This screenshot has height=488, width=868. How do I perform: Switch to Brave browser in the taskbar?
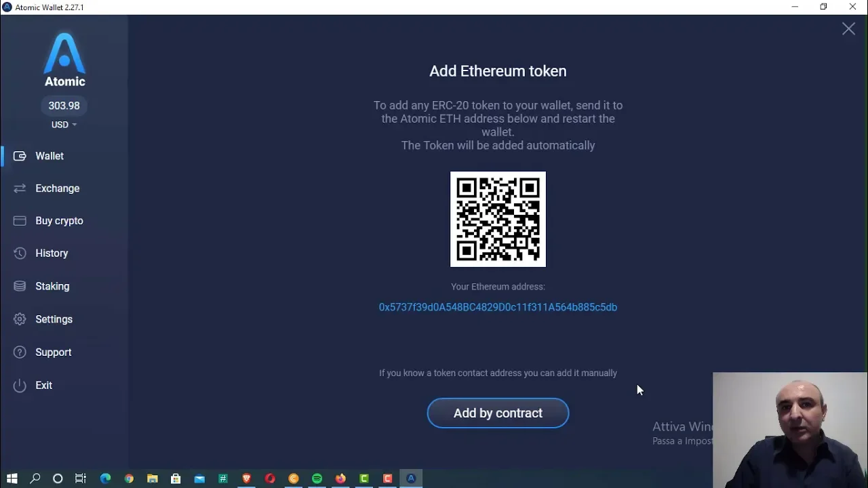tap(246, 479)
